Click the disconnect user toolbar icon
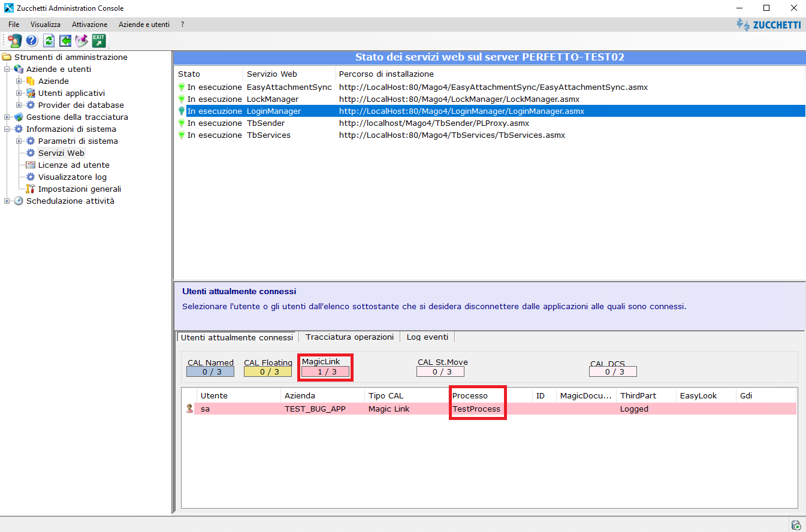Viewport: 806px width, 532px height. point(14,41)
